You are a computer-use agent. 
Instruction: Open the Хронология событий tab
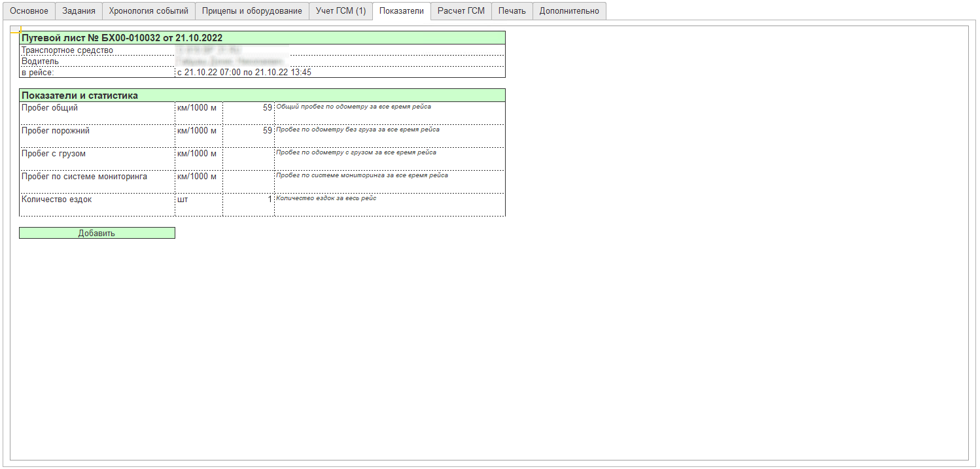[x=149, y=11]
